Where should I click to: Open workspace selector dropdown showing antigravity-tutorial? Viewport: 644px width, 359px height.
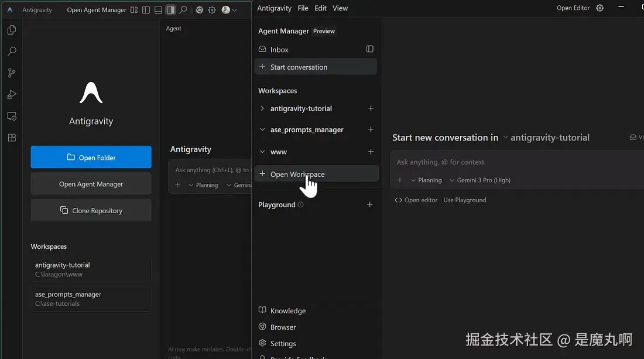click(x=546, y=138)
